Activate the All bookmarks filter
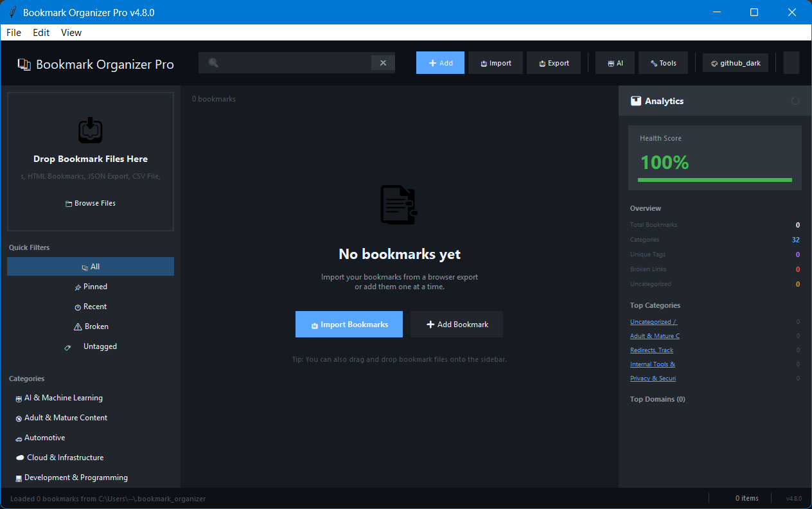Screen dimensions: 812x509 (91, 266)
